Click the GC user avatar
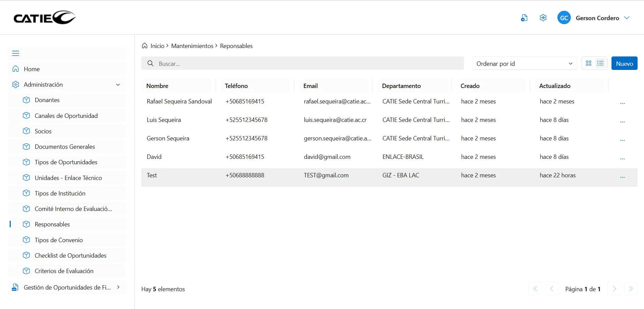 [x=564, y=18]
